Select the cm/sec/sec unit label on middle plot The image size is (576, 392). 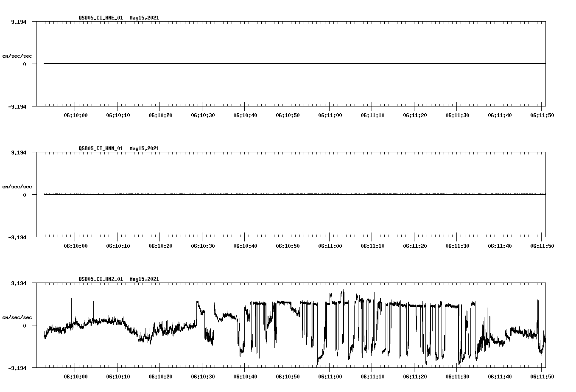[x=17, y=186]
